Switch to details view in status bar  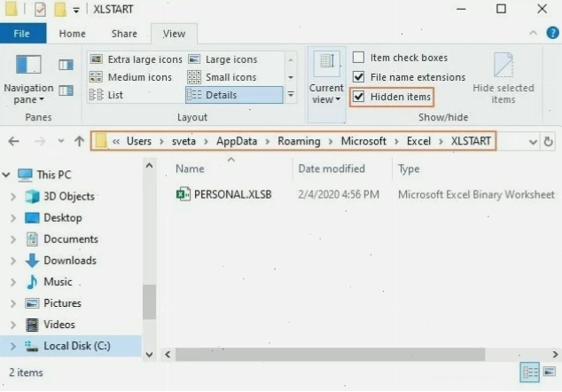530,372
